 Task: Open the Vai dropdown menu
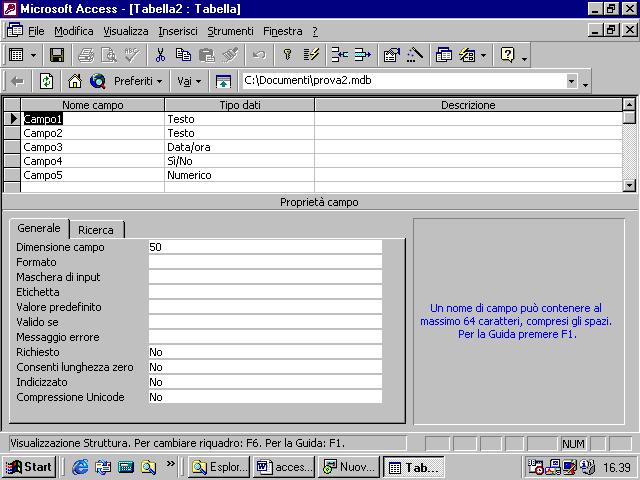(x=189, y=81)
